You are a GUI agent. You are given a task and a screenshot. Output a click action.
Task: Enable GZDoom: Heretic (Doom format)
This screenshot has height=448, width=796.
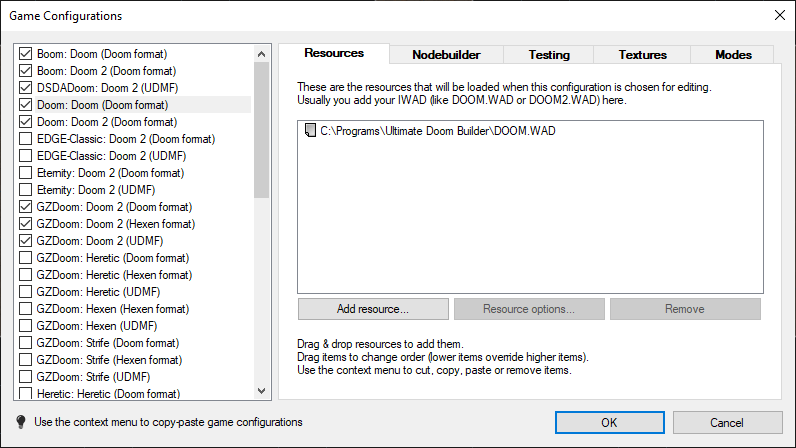(x=25, y=258)
